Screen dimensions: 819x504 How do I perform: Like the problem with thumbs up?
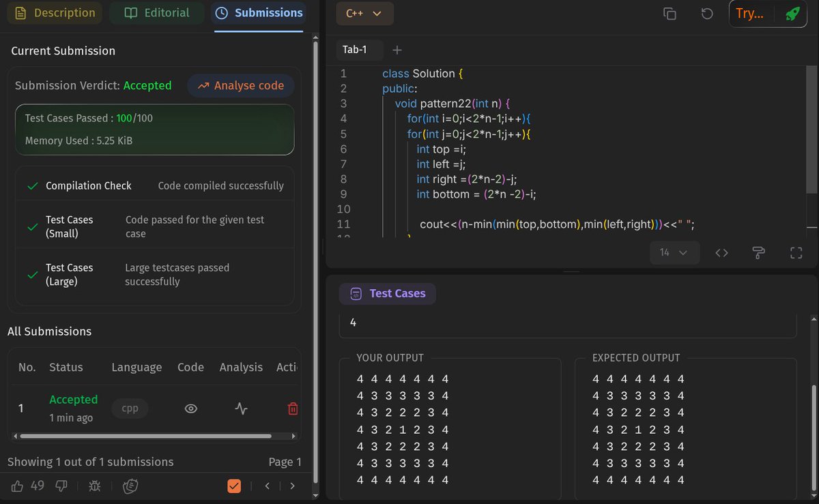[x=17, y=486]
